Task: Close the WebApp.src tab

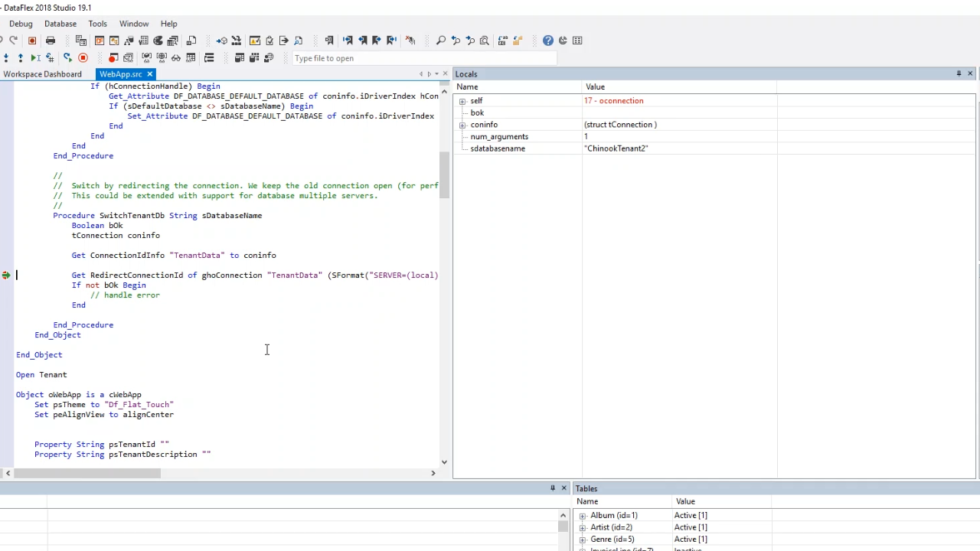Action: pos(150,74)
